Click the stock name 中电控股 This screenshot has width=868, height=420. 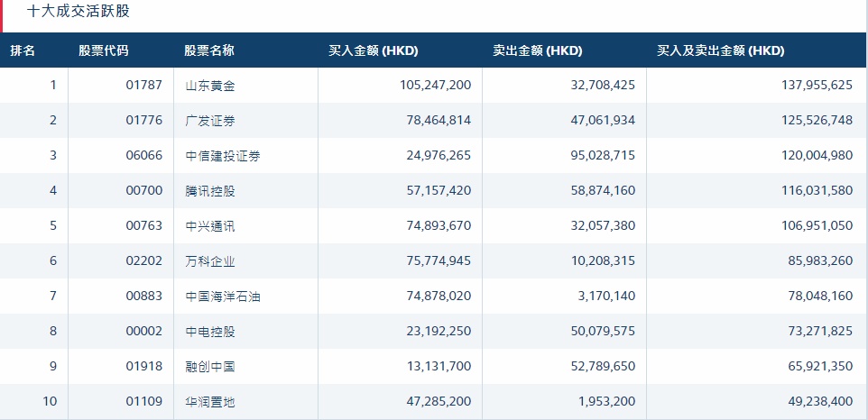tap(210, 333)
